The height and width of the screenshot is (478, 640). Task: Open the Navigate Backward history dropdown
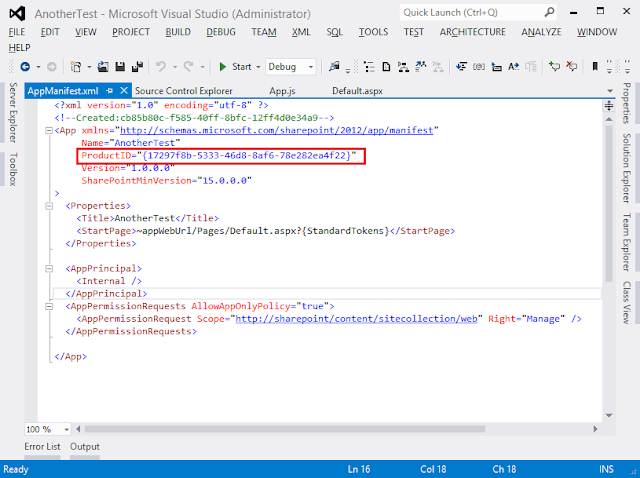(38, 67)
